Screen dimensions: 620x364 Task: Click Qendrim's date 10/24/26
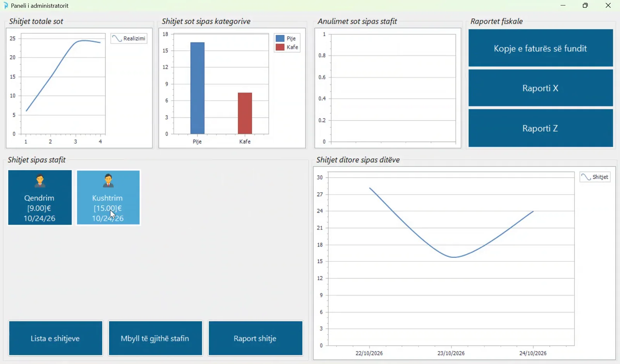(39, 218)
